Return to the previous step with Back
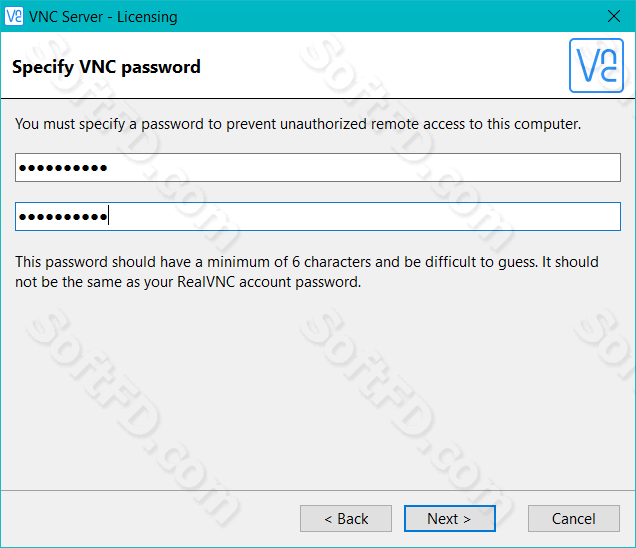Screen dimensions: 636x548 [346, 518]
